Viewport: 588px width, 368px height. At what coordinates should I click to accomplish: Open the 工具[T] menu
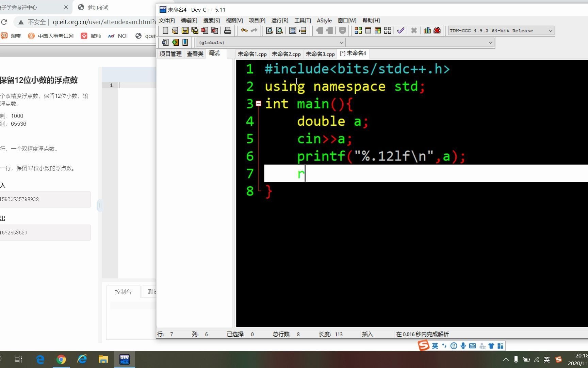[303, 20]
